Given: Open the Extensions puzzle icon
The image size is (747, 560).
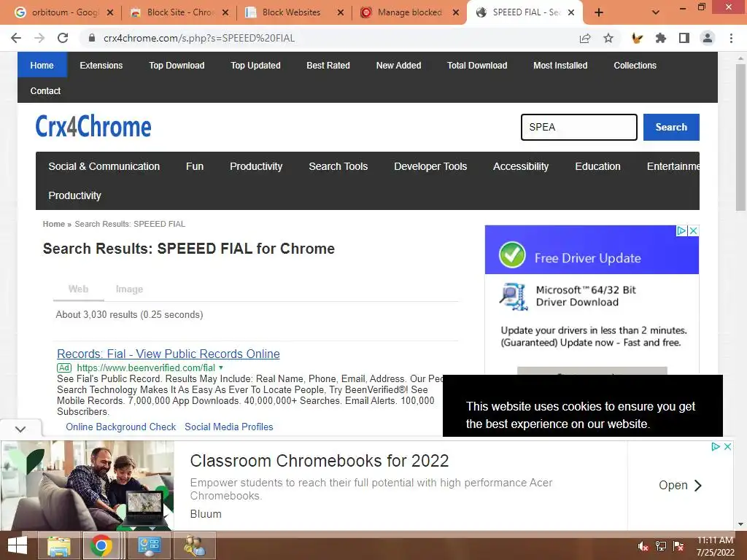Looking at the screenshot, I should tap(660, 38).
